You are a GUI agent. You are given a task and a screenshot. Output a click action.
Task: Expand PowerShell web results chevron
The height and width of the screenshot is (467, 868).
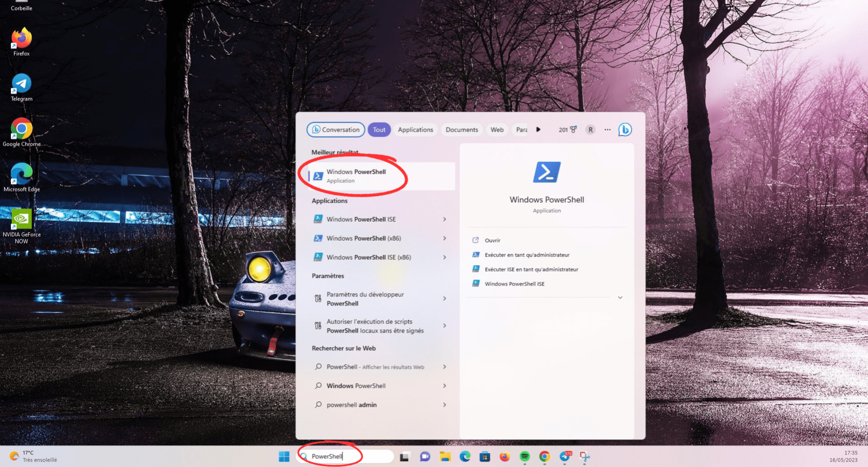click(x=445, y=367)
